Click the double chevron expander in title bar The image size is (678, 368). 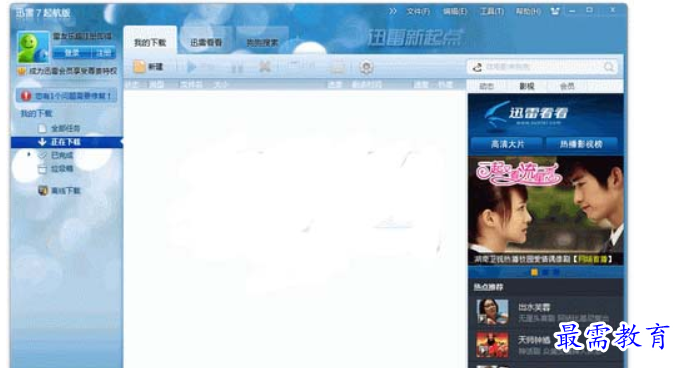[392, 11]
